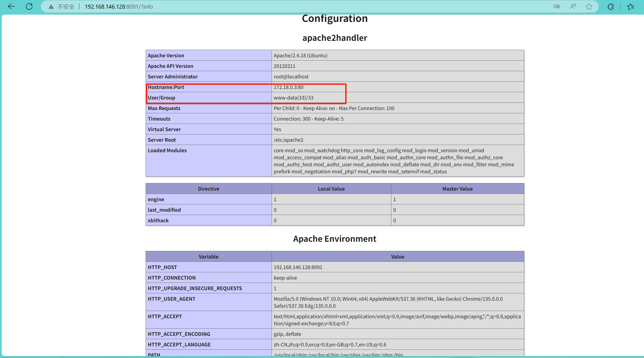The image size is (644, 358).
Task: Open the extensions puzzle icon
Action: tap(610, 6)
